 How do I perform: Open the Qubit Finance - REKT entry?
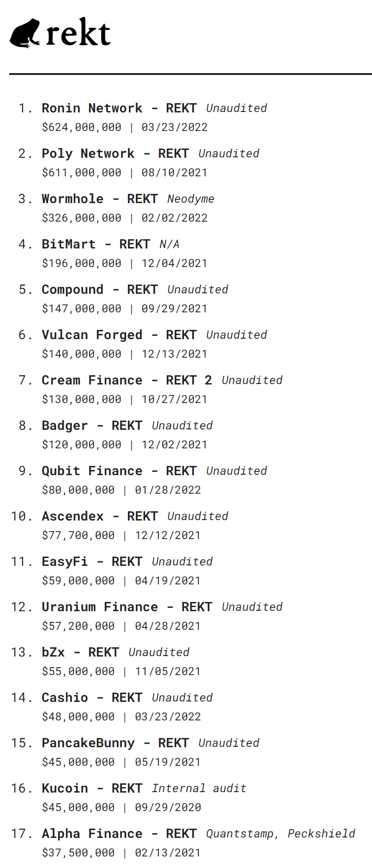(x=119, y=471)
